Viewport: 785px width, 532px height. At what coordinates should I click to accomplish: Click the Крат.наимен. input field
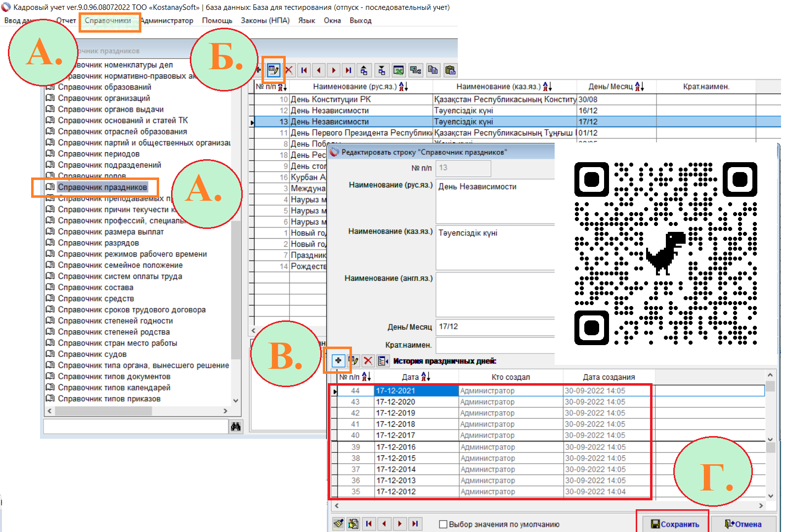click(x=495, y=345)
